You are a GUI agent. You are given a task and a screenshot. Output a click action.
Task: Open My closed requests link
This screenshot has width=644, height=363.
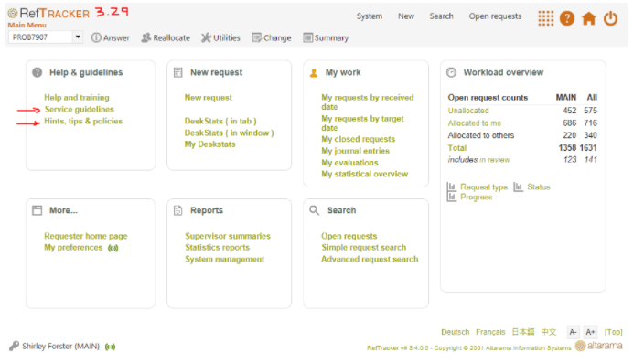(359, 139)
